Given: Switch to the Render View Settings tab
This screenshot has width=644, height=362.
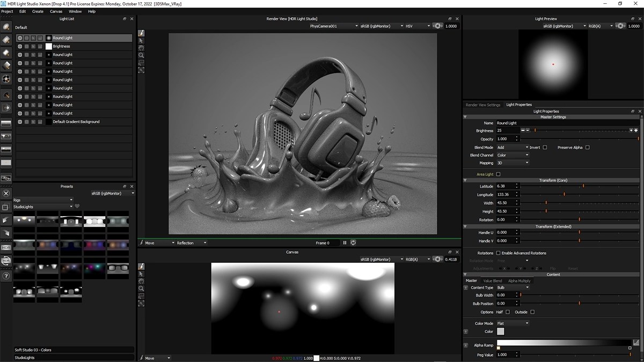Looking at the screenshot, I should (482, 105).
